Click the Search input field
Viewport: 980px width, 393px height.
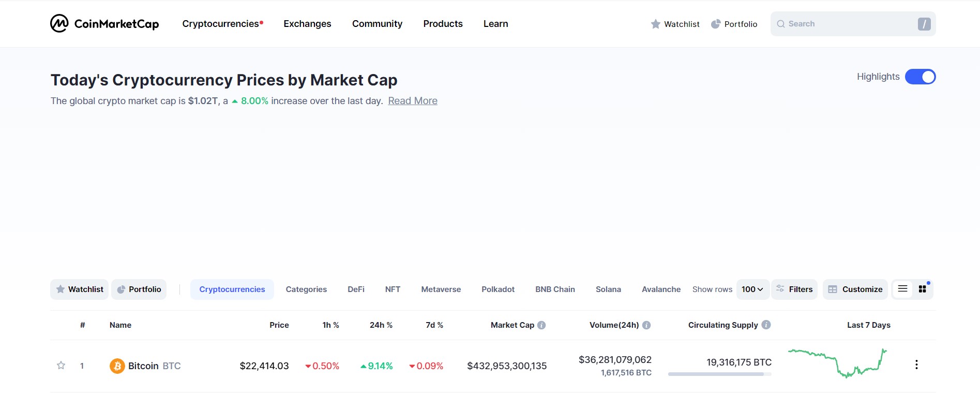point(853,24)
